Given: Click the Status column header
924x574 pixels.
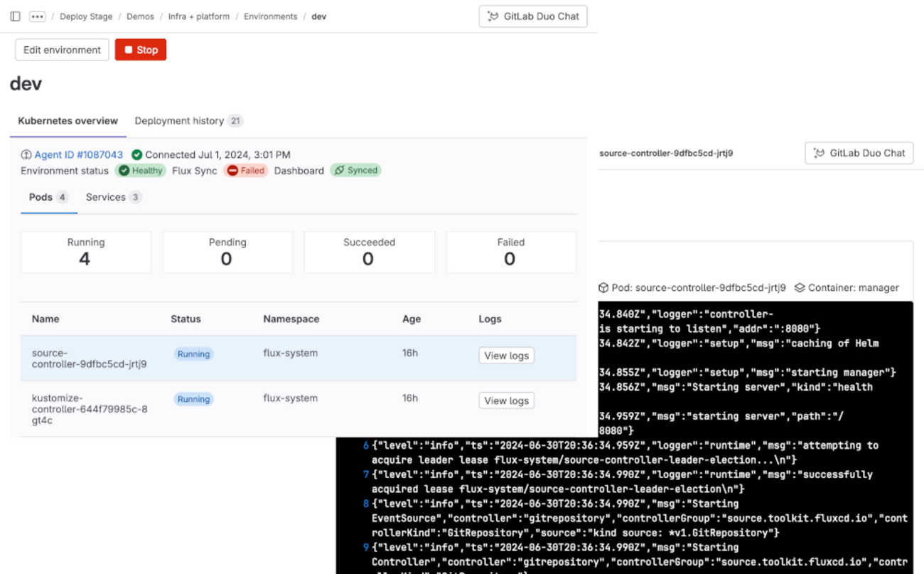Looking at the screenshot, I should pos(186,319).
